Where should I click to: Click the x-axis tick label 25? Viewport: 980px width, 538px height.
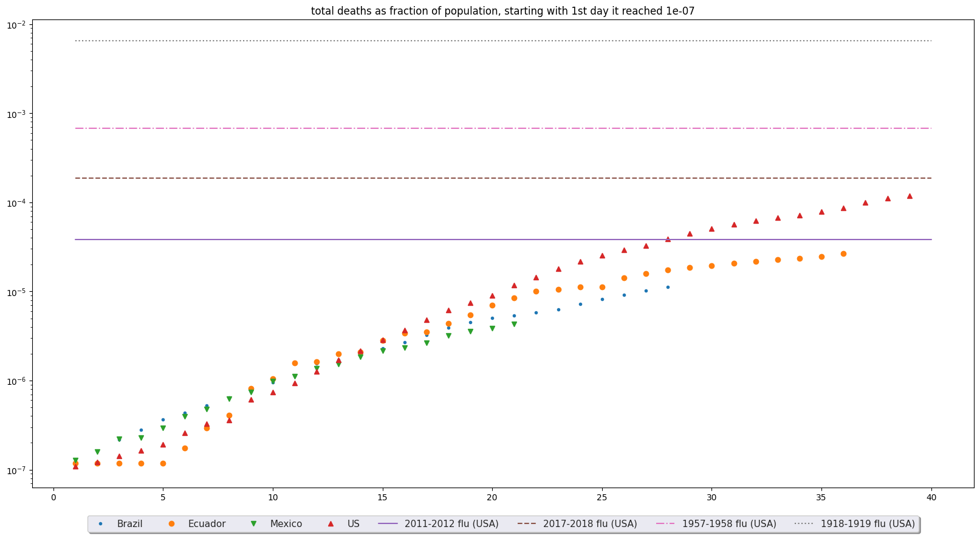point(602,498)
